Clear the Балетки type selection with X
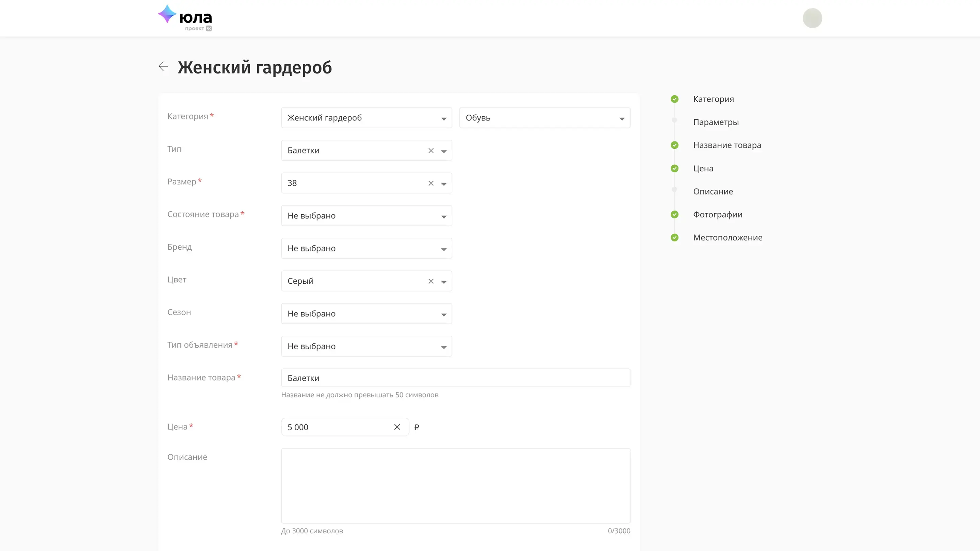The height and width of the screenshot is (551, 980). click(431, 151)
